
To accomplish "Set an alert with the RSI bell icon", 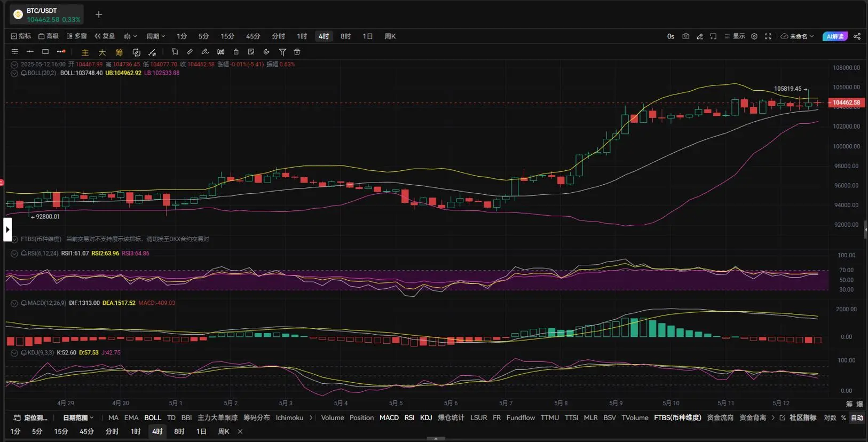I will tap(24, 254).
